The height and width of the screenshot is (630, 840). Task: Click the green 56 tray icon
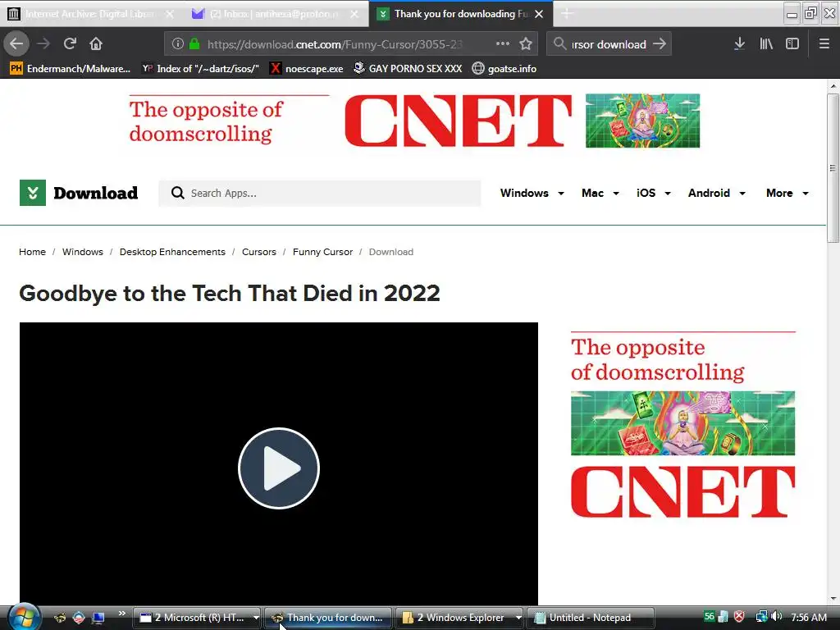point(709,616)
